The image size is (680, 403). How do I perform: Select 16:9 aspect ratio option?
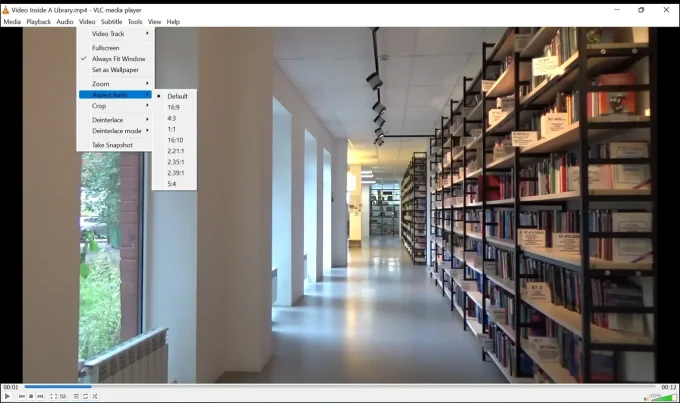pos(175,107)
